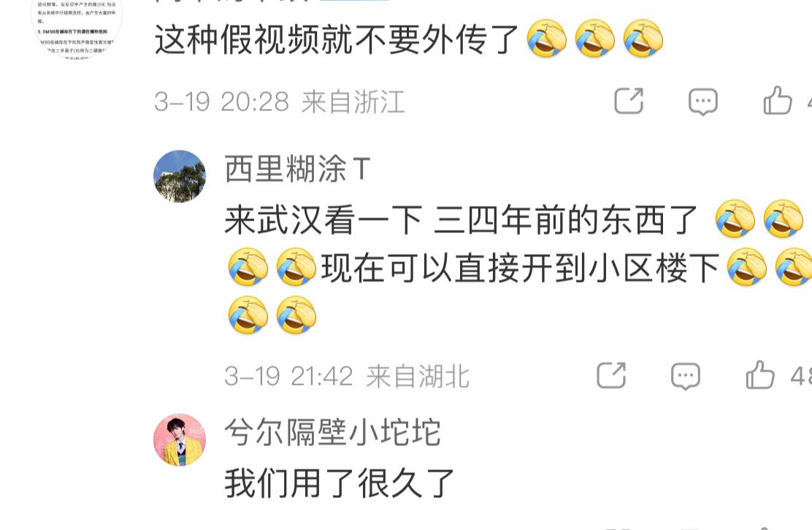Open 兮尔隔壁小坨坨's avatar in yellow jacket
The image size is (812, 530).
(x=180, y=440)
